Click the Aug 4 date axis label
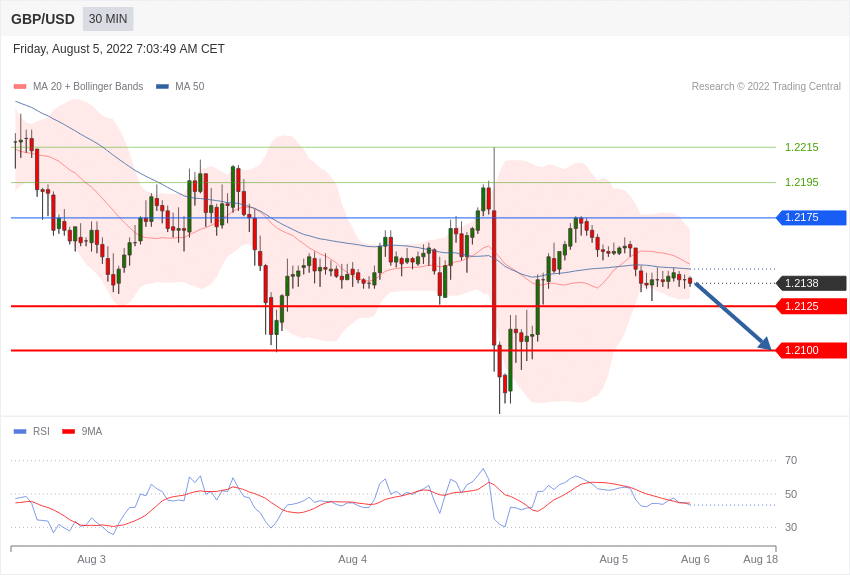This screenshot has width=850, height=576. click(x=352, y=559)
